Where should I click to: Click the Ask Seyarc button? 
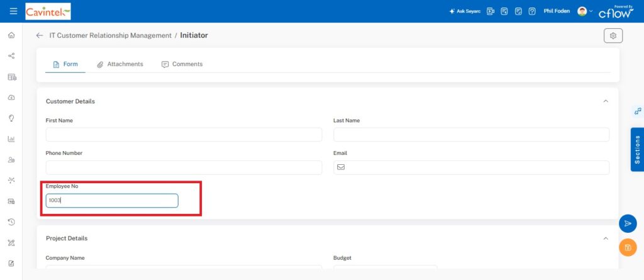click(x=465, y=11)
